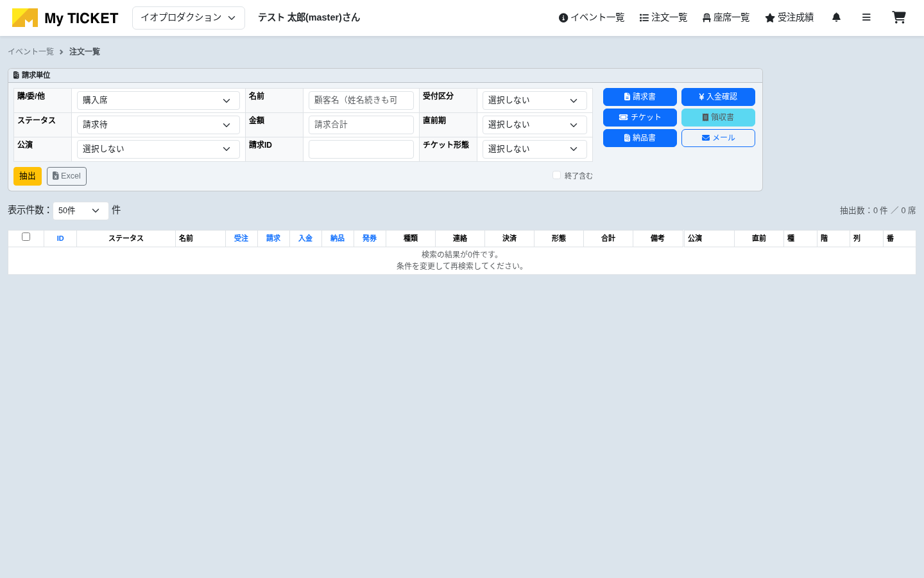This screenshot has width=924, height=578.
Task: Open the 受付区分 dropdown
Action: click(535, 100)
